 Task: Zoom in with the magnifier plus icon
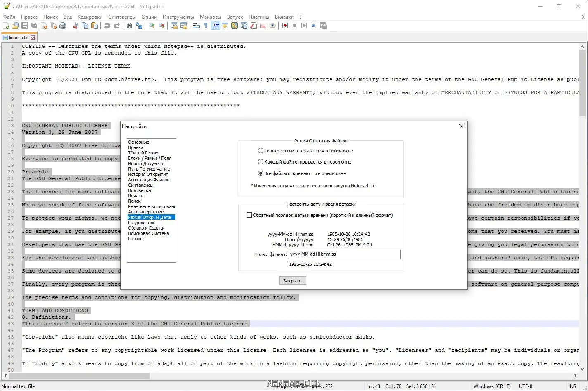click(x=152, y=26)
